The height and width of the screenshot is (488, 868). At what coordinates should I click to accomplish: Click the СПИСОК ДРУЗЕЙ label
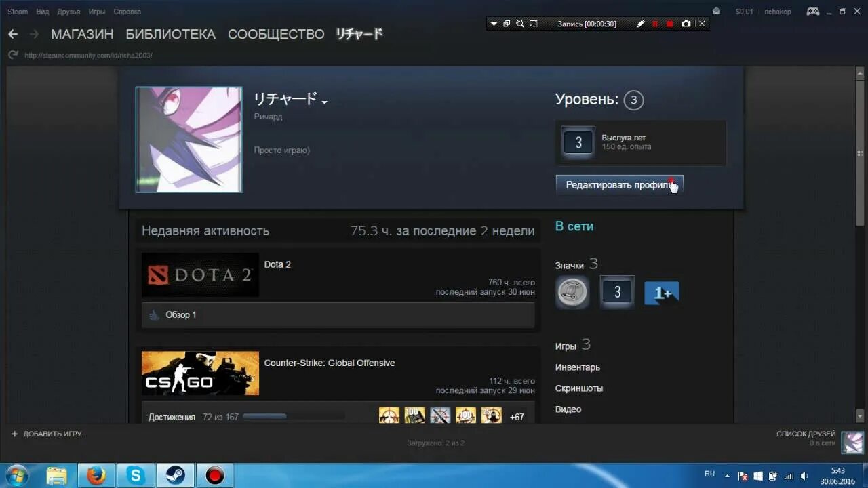(806, 434)
